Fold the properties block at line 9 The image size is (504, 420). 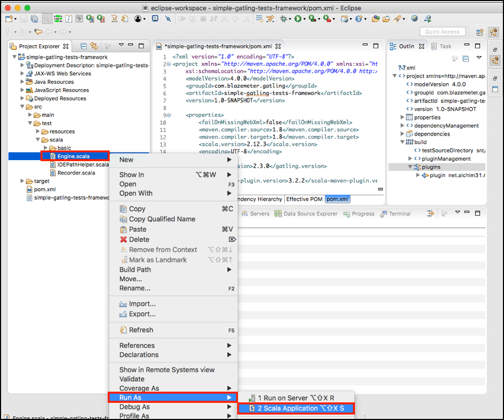[x=169, y=115]
